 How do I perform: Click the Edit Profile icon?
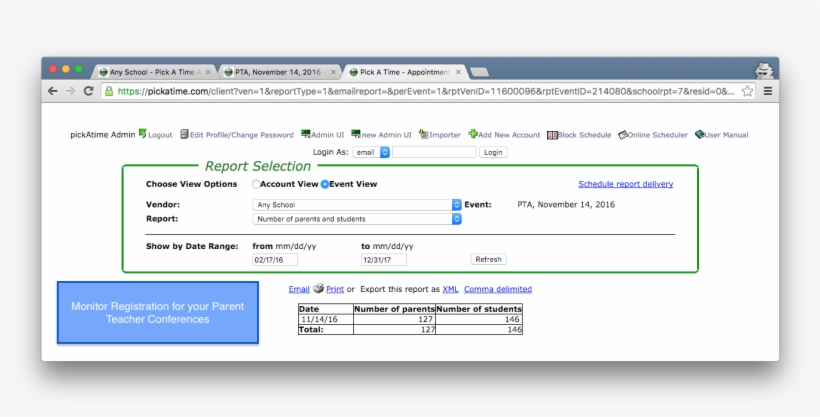coord(184,134)
